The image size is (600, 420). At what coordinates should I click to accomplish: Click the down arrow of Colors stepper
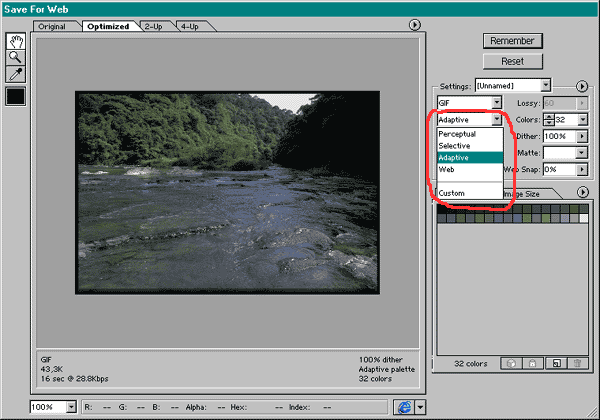pos(549,123)
